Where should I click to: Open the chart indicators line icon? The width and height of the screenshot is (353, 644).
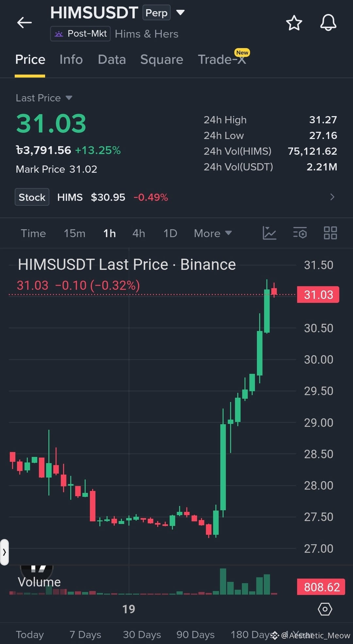pyautogui.click(x=269, y=233)
